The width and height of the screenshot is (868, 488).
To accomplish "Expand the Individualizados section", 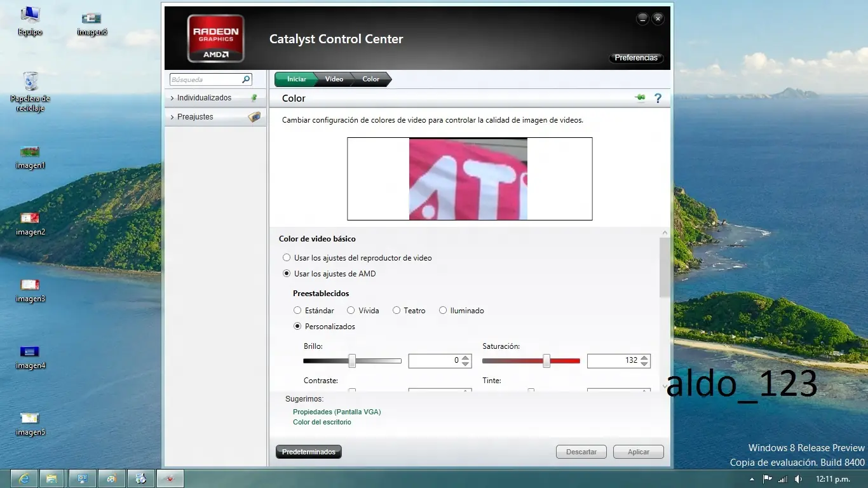I will pos(203,98).
